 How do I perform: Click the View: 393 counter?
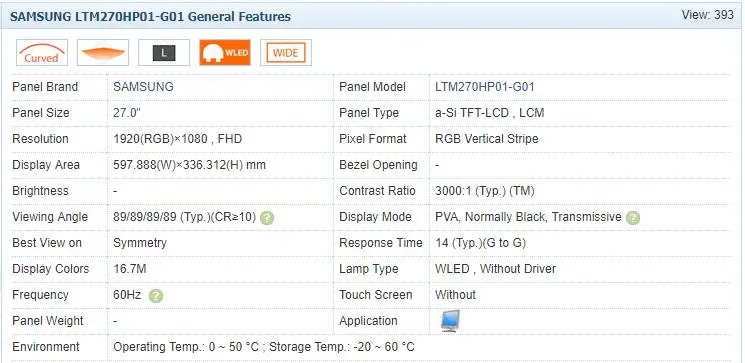coord(707,15)
